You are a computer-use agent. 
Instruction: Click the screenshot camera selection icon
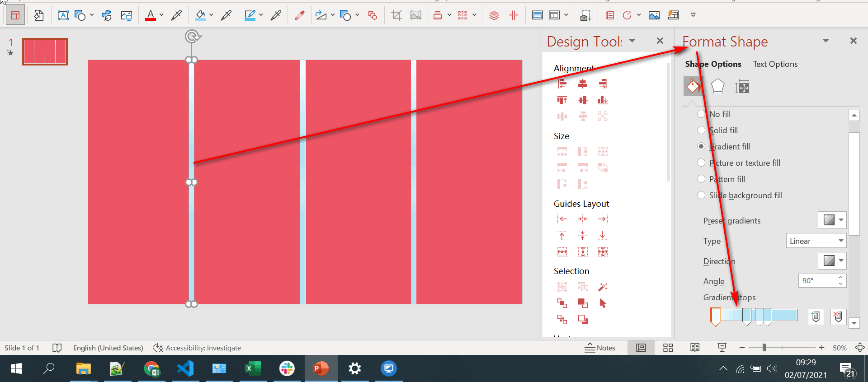585,15
